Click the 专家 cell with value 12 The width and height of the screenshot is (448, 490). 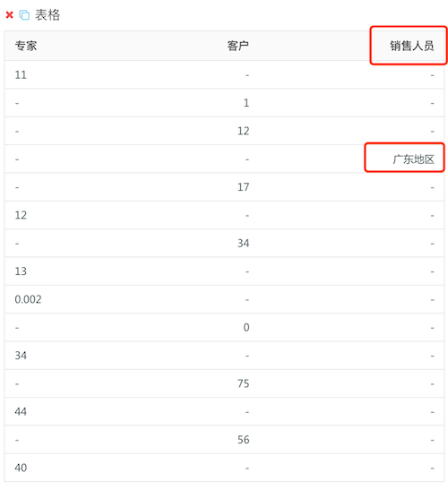click(21, 215)
